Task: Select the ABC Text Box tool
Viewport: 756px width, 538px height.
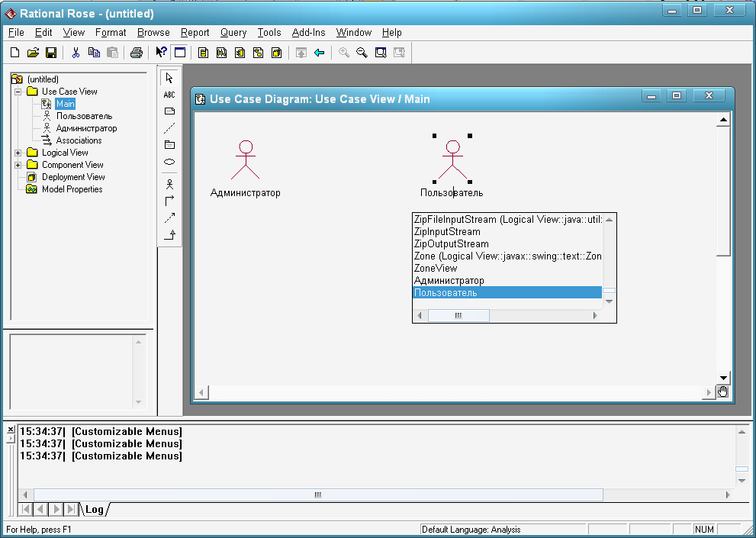Action: tap(169, 95)
